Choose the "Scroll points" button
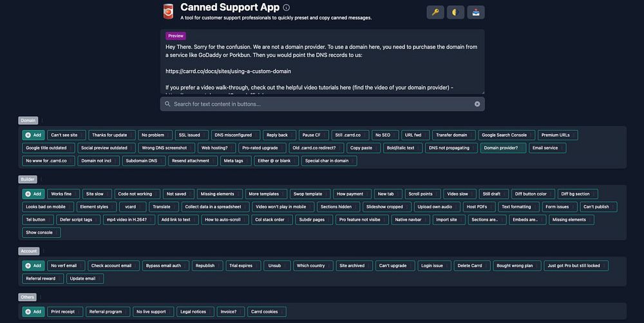Viewport: 644px width, 323px height. (422, 193)
